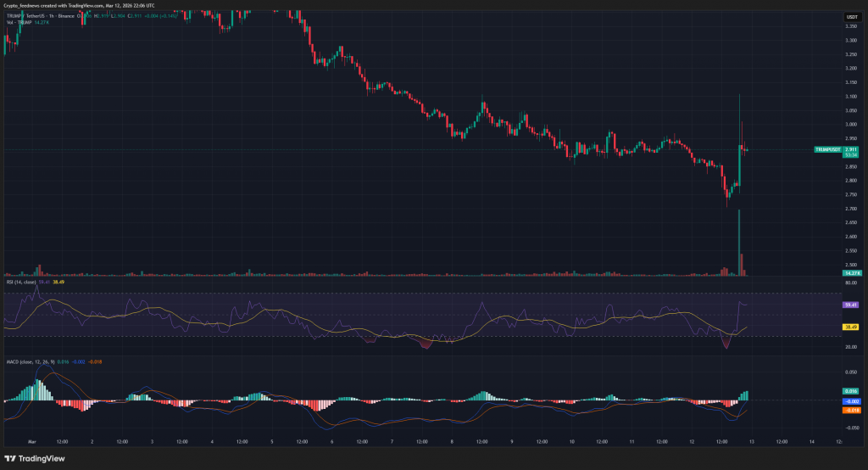Click the 2.700 price scale label

[x=851, y=209]
